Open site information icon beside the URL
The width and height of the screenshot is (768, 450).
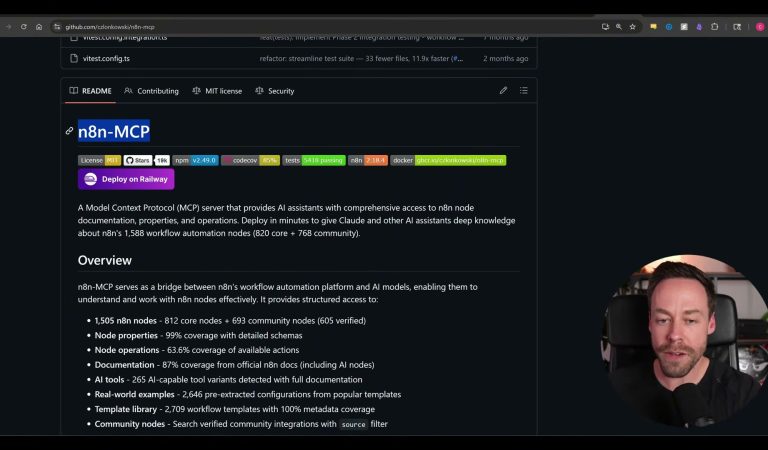point(57,27)
